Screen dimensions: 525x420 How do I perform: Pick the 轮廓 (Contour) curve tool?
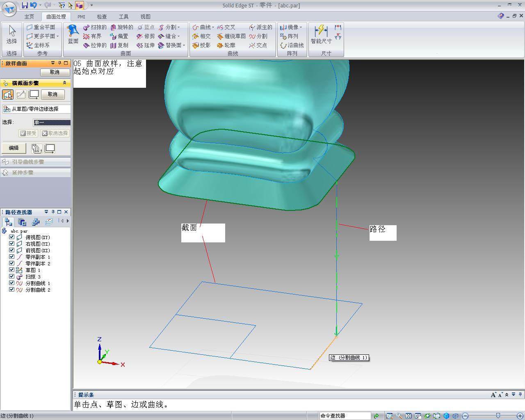tap(226, 45)
